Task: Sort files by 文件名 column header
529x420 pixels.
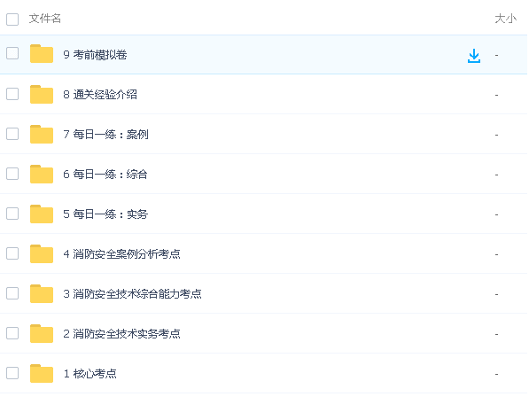Action: (45, 19)
